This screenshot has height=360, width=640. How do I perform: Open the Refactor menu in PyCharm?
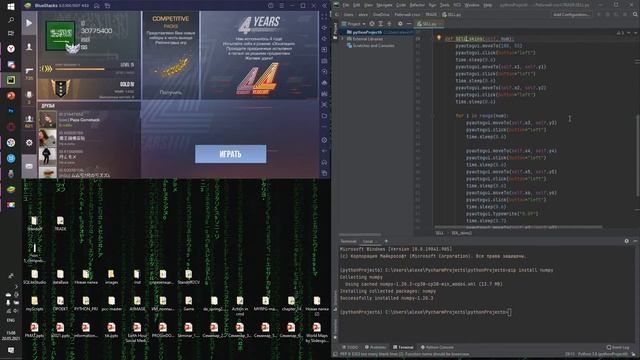tap(417, 5)
